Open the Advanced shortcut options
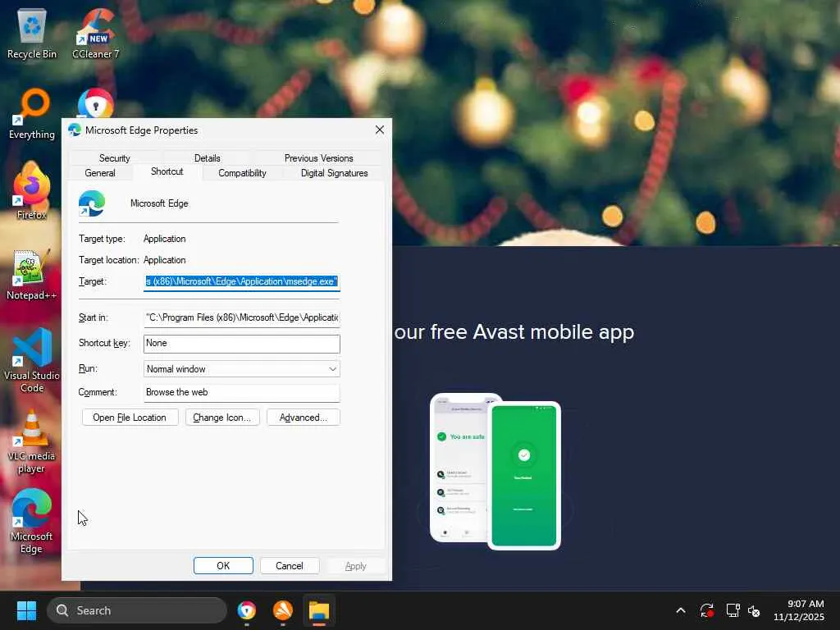The height and width of the screenshot is (630, 840). coord(304,418)
